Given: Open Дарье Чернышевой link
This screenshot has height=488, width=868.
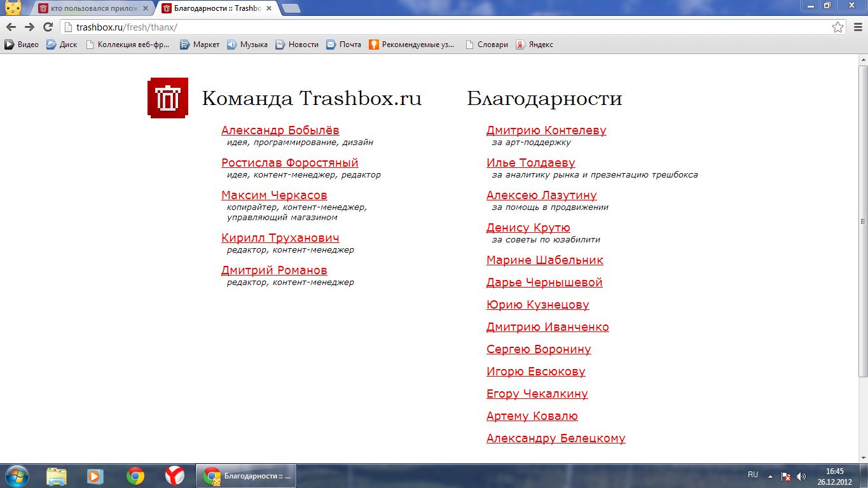Looking at the screenshot, I should coord(544,282).
